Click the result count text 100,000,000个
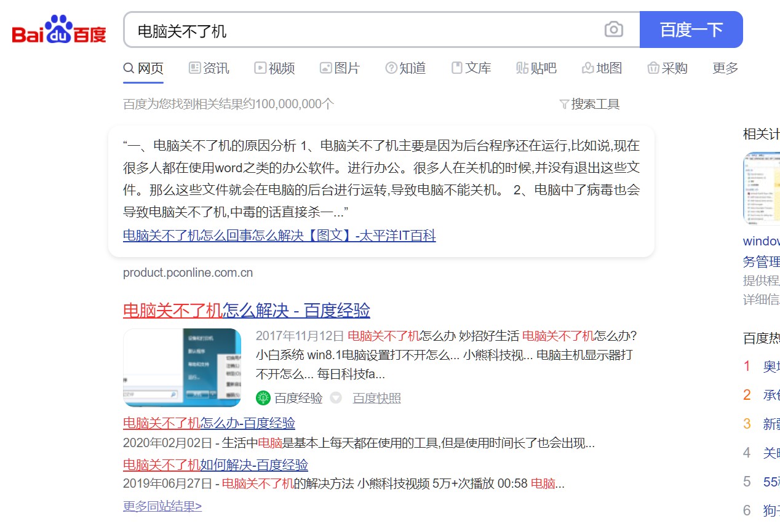This screenshot has width=780, height=532. pos(295,104)
